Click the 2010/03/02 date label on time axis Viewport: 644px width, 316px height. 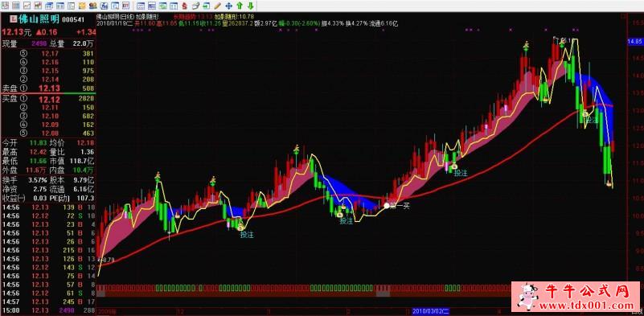pos(430,312)
